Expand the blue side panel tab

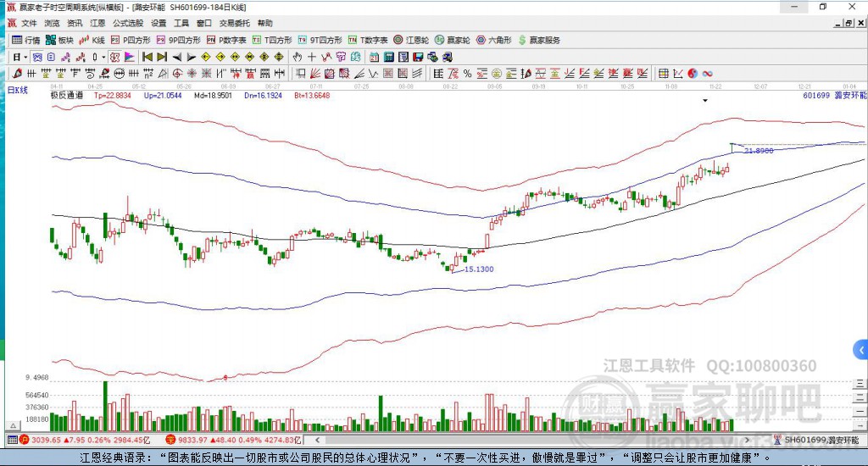[860, 350]
